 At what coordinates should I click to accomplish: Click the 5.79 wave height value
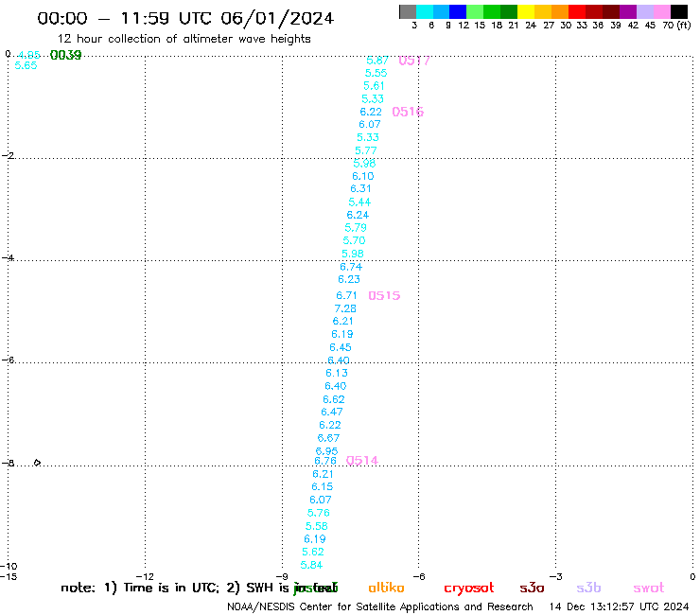coord(356,228)
